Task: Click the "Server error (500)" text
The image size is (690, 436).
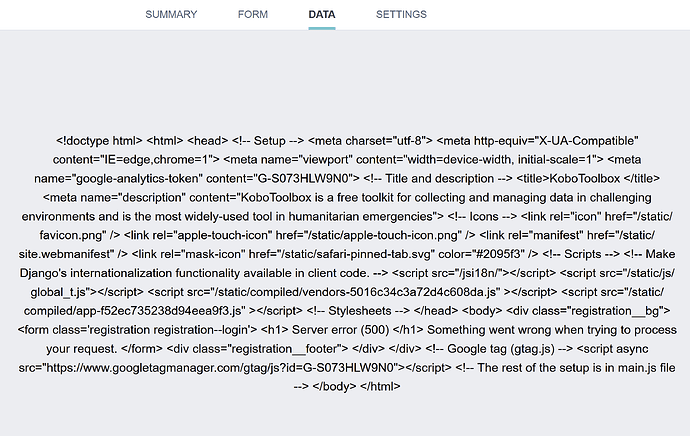Action: (x=341, y=330)
